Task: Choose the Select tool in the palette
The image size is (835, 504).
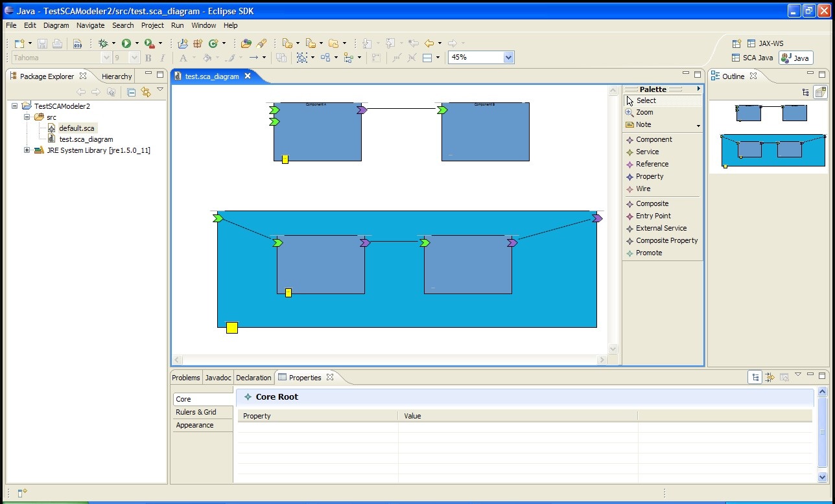Action: click(662, 100)
